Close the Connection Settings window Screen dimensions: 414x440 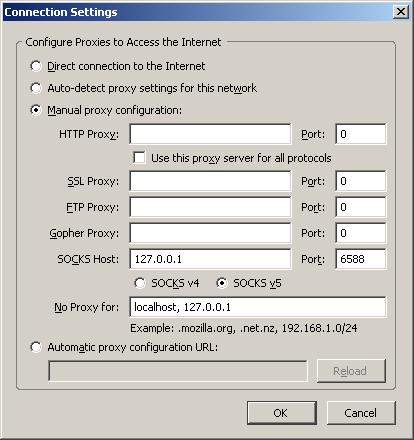(x=401, y=12)
